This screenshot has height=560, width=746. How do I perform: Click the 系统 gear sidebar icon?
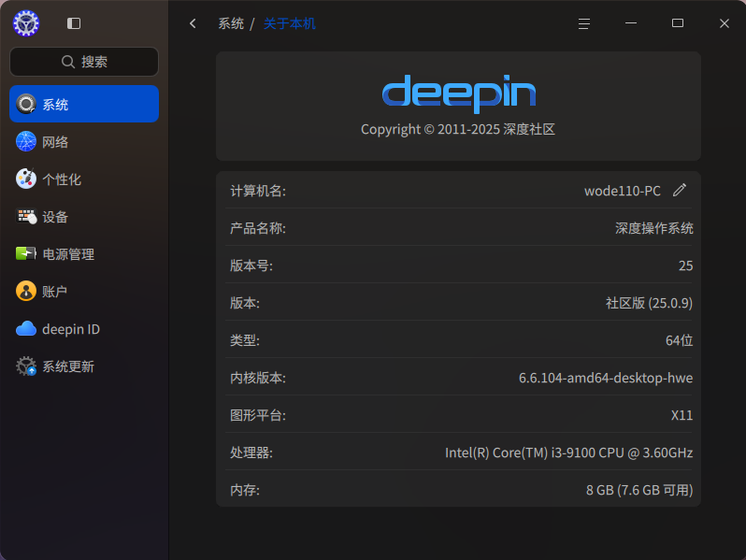click(x=26, y=104)
